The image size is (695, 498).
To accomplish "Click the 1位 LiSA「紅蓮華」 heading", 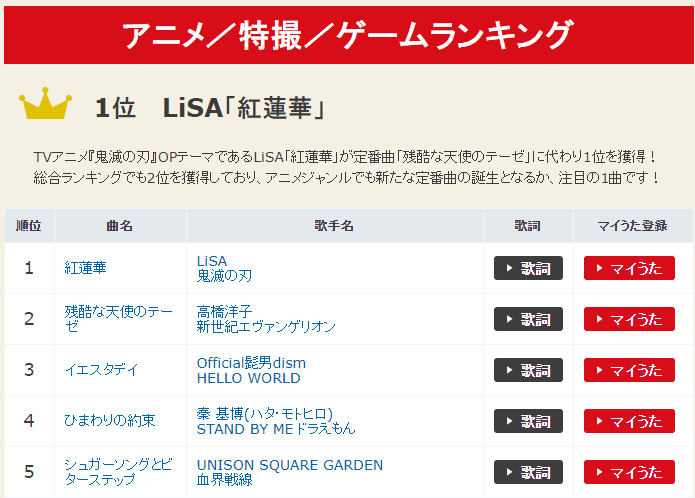I will [x=211, y=108].
